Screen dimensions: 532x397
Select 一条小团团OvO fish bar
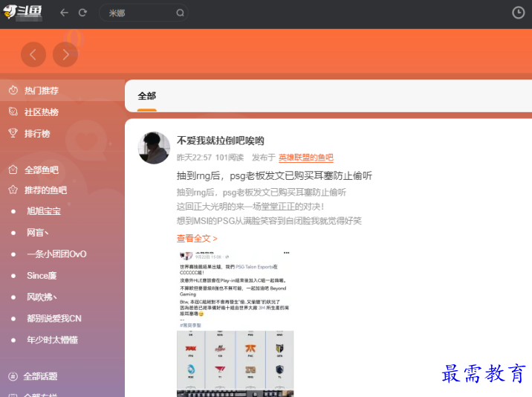[x=56, y=254]
